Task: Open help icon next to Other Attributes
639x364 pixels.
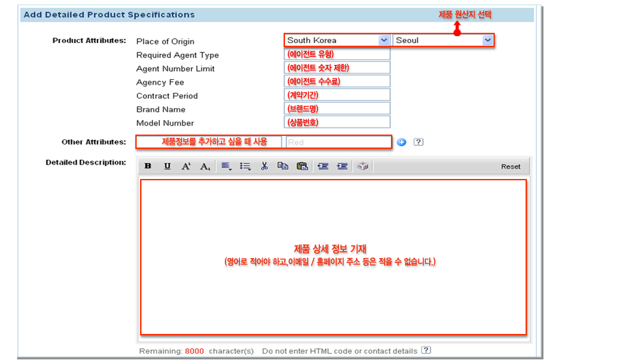Action: tap(418, 142)
